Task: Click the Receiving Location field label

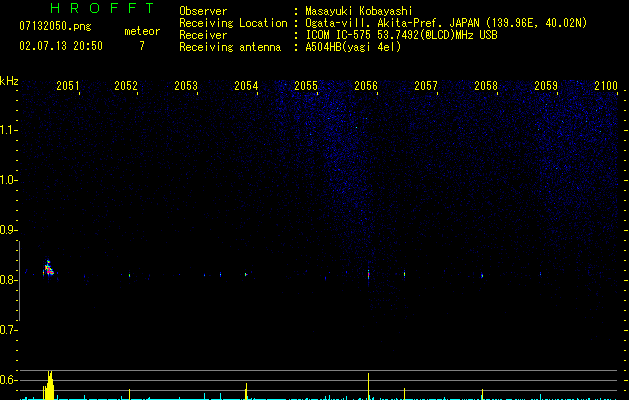Action: (x=233, y=23)
